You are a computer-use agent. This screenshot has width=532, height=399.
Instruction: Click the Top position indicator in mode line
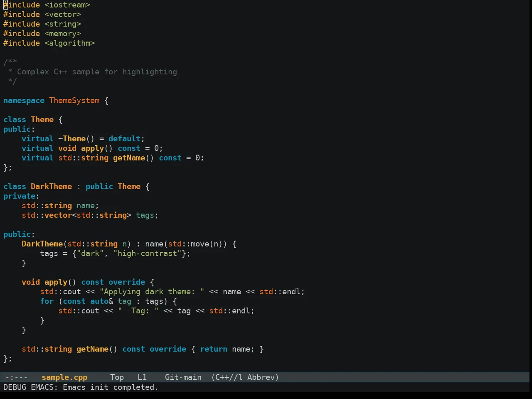(117, 377)
